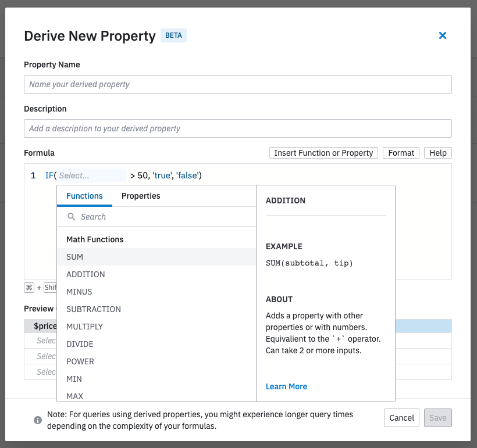Select the DIVIDE function
The width and height of the screenshot is (477, 448).
[80, 344]
